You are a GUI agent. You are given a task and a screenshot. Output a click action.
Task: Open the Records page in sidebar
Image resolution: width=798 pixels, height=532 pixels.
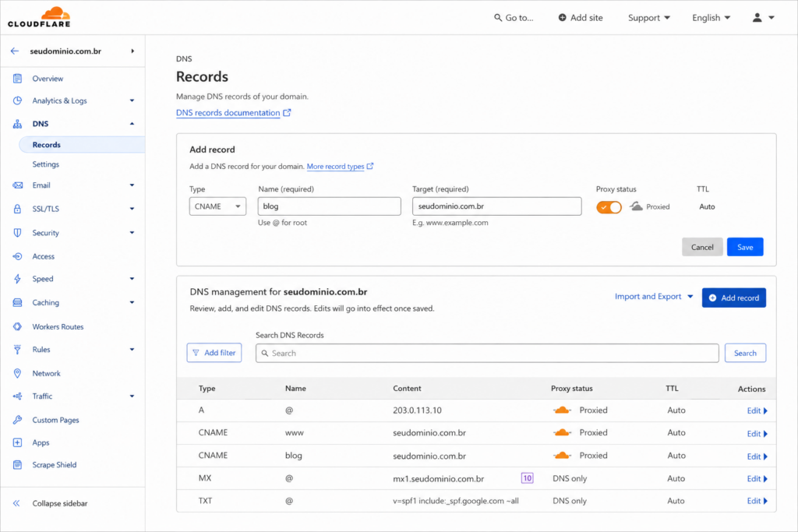82,144
